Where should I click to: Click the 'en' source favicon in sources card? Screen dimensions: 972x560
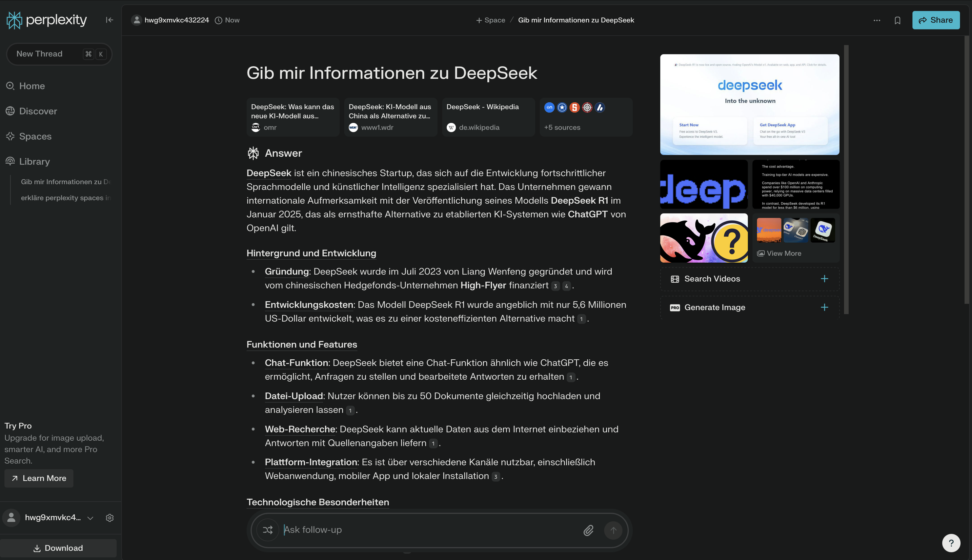549,107
